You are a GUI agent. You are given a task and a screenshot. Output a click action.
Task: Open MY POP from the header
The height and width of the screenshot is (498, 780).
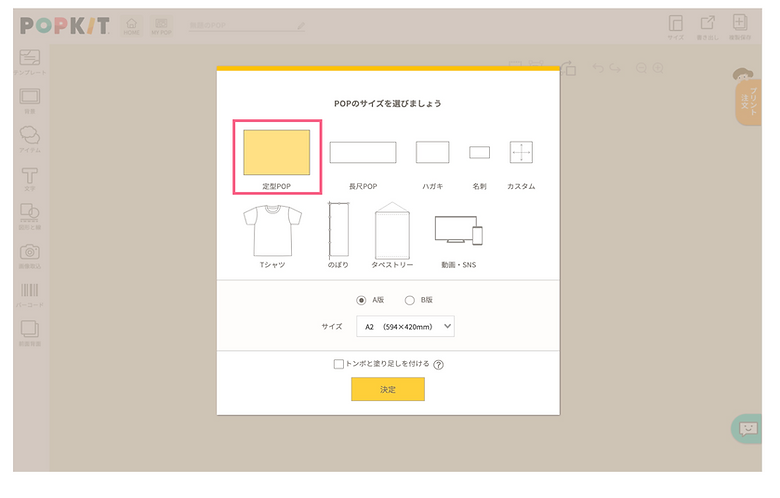(161, 26)
